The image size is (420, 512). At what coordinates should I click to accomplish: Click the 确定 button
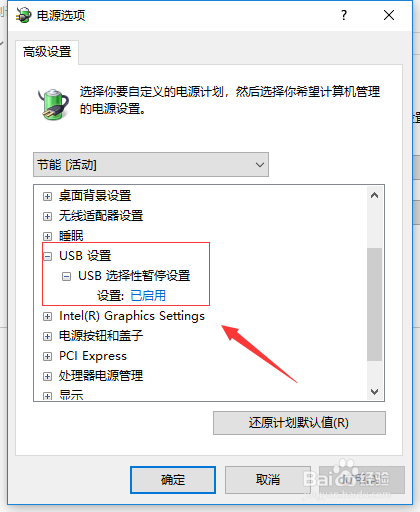pyautogui.click(x=173, y=480)
